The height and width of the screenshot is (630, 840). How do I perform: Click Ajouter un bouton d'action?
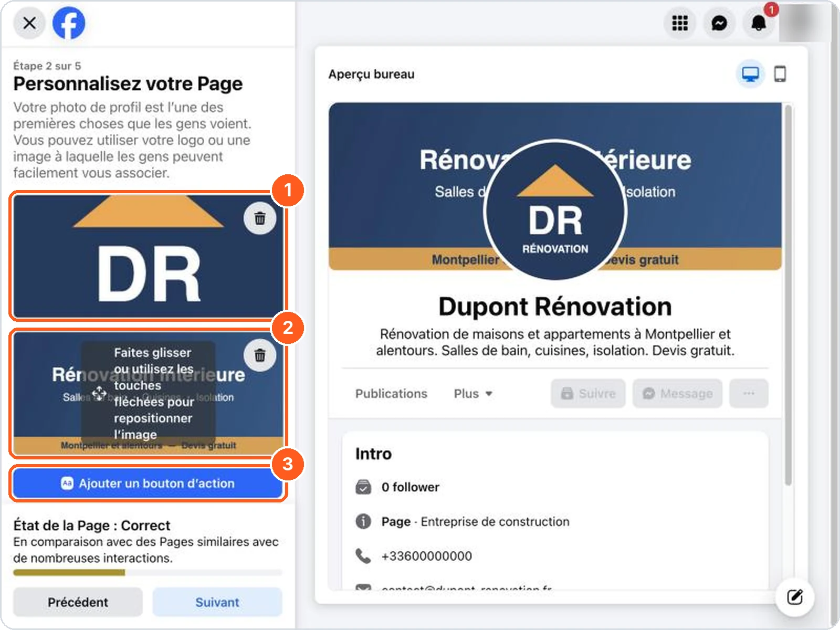148,483
